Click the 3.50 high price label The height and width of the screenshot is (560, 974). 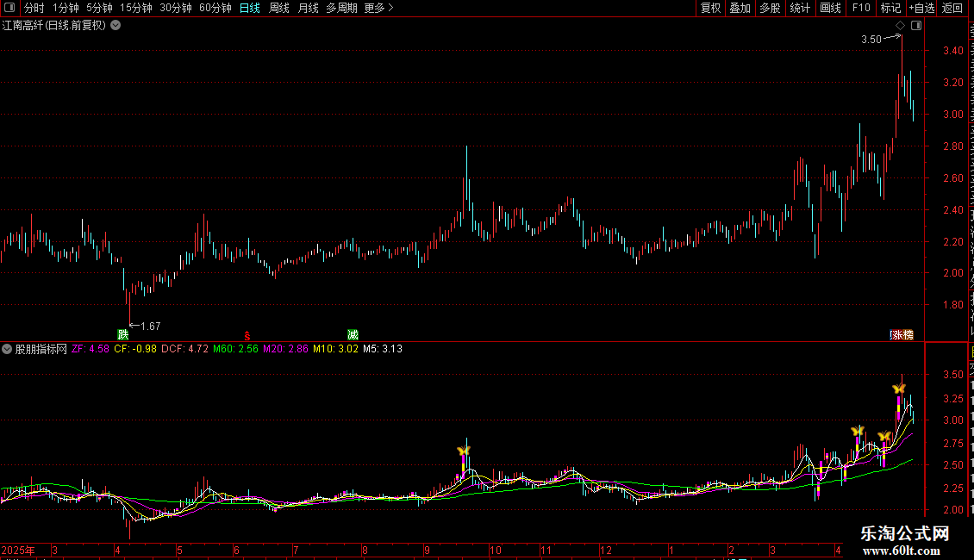pos(871,39)
